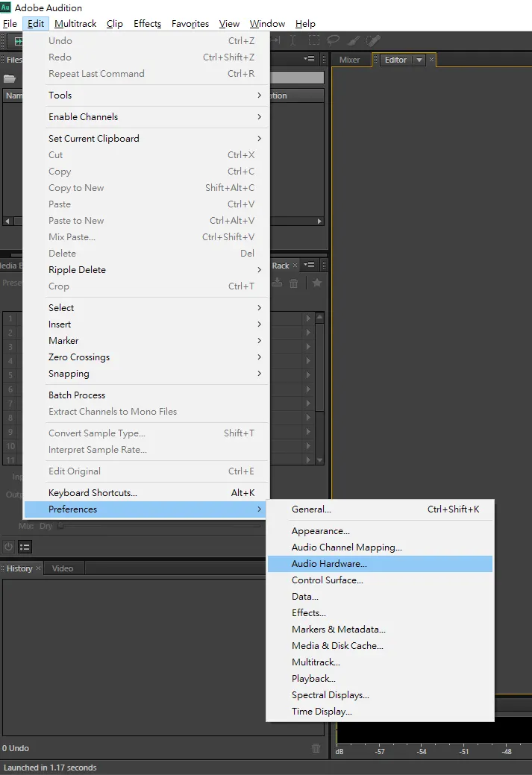Click Effects Rack scrollbar down arrow
Screen dimensions: 532x775
(x=320, y=459)
